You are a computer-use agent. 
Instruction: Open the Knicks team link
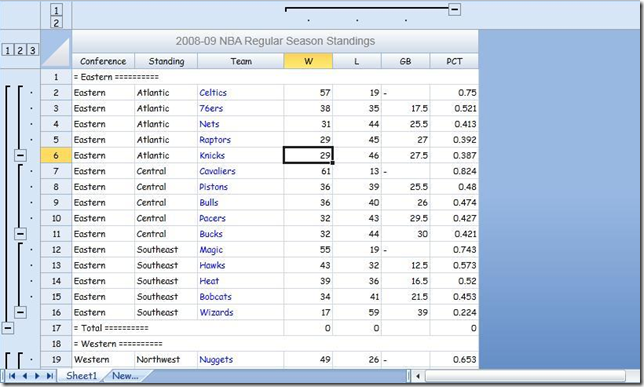212,155
